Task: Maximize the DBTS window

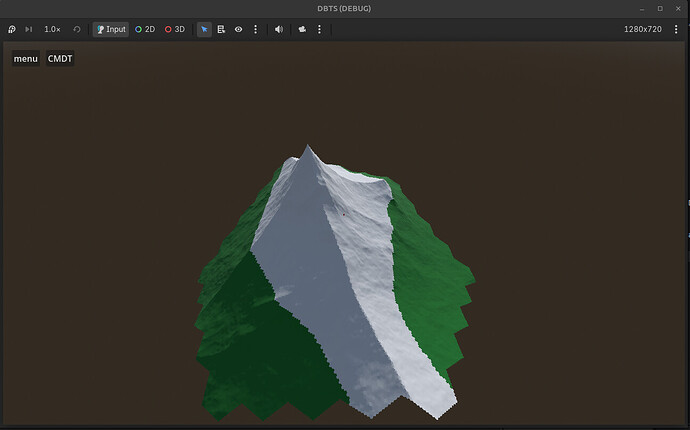Action: pyautogui.click(x=660, y=9)
